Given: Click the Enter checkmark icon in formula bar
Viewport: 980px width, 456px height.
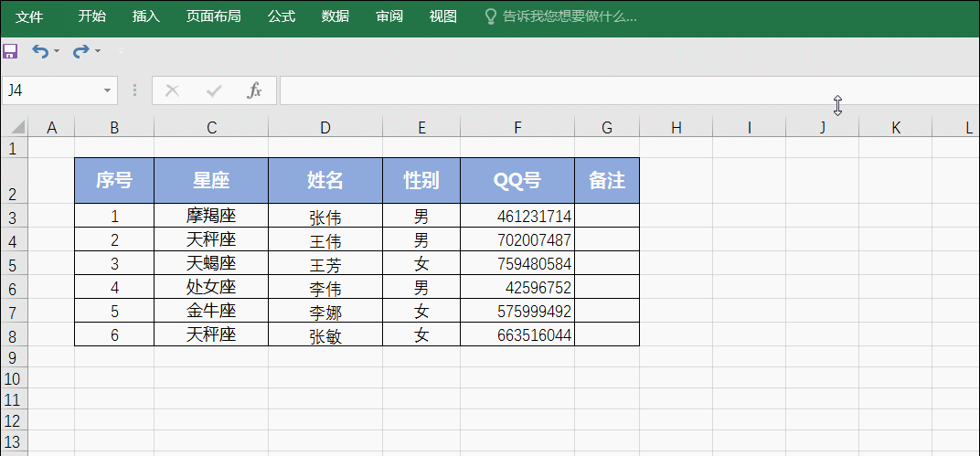Looking at the screenshot, I should click(x=214, y=90).
